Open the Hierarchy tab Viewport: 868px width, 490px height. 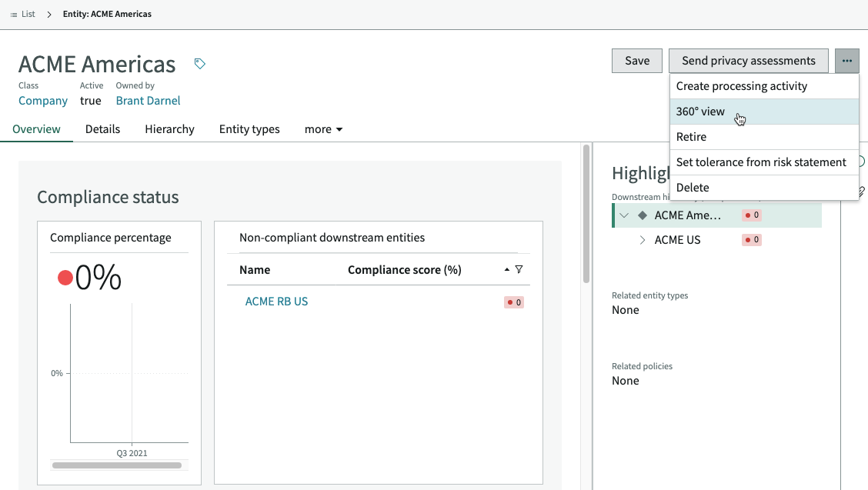click(169, 129)
